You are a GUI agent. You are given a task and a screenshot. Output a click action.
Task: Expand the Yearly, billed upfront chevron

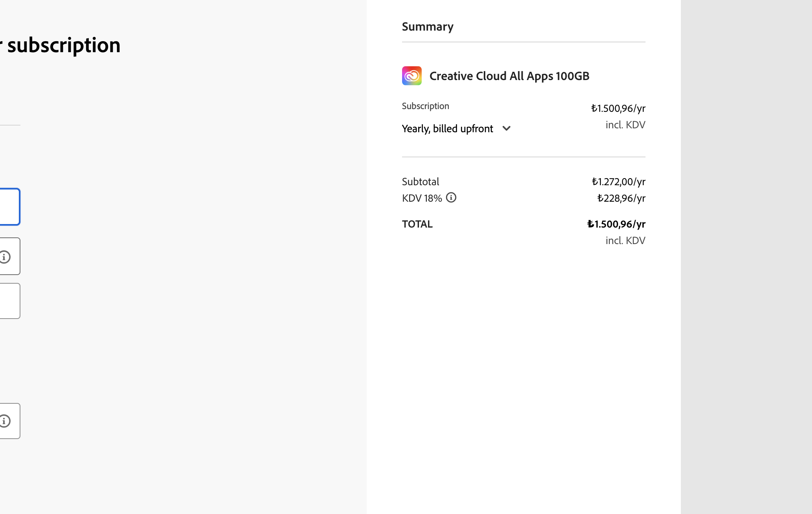click(x=506, y=129)
